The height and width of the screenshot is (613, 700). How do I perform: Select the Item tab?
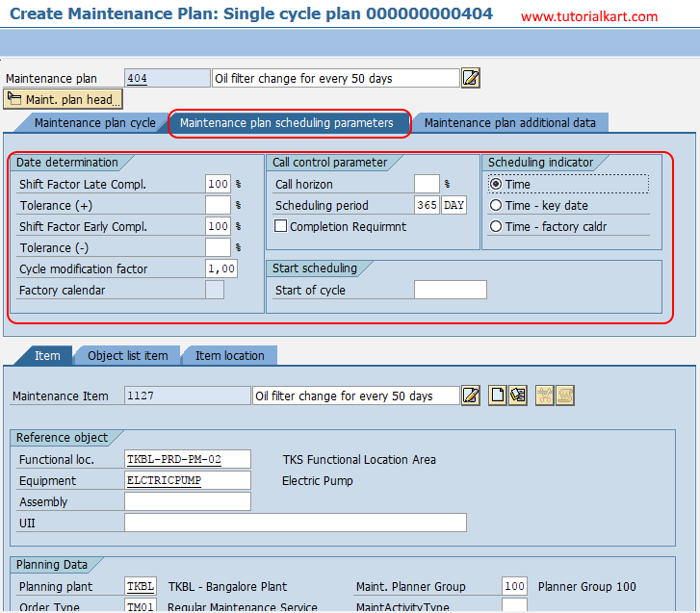(x=47, y=355)
